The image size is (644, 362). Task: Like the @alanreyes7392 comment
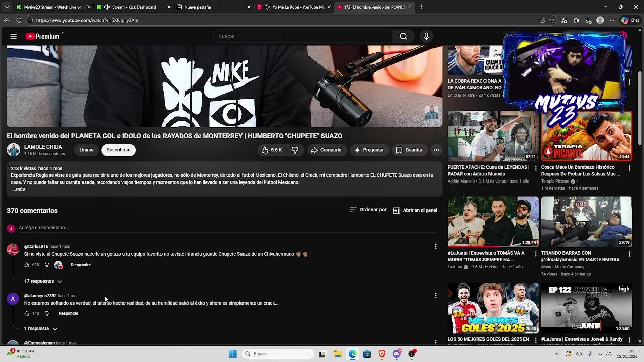tap(27, 313)
